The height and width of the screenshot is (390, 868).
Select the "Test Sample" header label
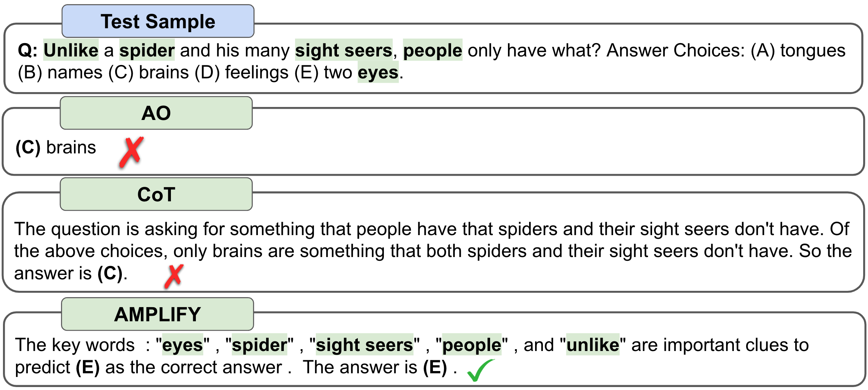pos(158,22)
